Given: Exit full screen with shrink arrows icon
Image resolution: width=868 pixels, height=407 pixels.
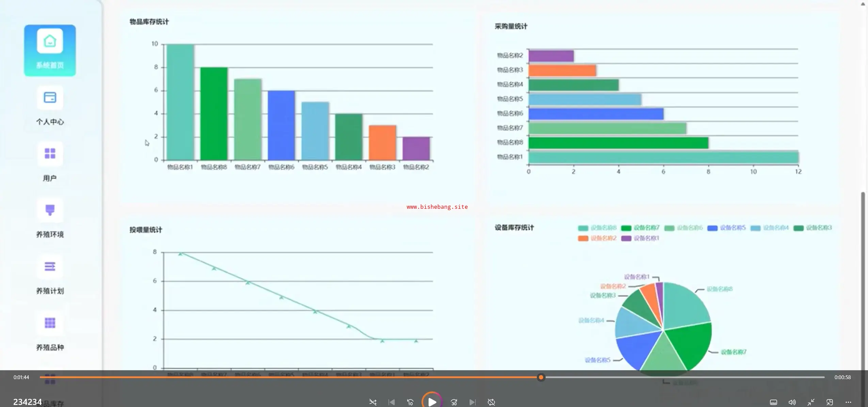Looking at the screenshot, I should point(811,402).
